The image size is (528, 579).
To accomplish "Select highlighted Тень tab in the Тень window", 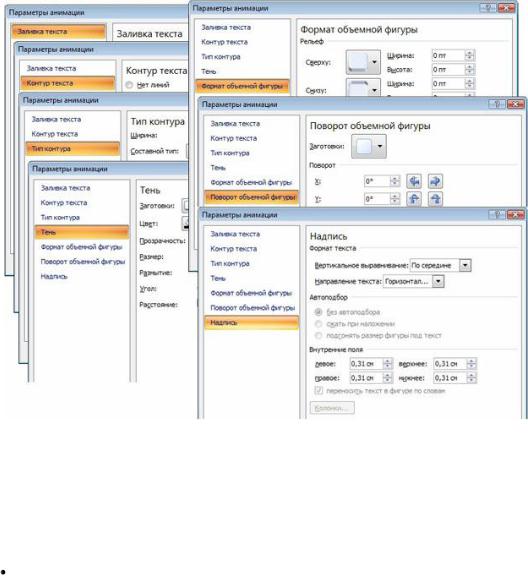I will coord(82,232).
